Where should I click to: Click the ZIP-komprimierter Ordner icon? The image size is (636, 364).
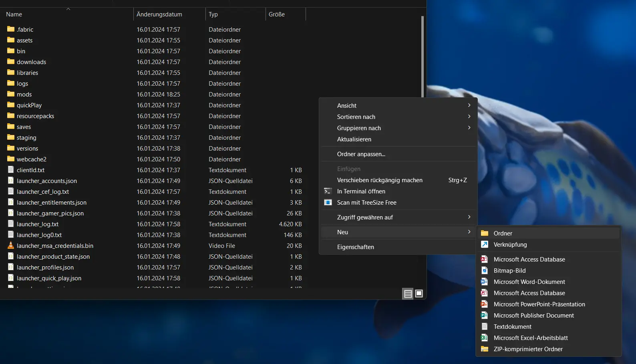[x=484, y=349]
